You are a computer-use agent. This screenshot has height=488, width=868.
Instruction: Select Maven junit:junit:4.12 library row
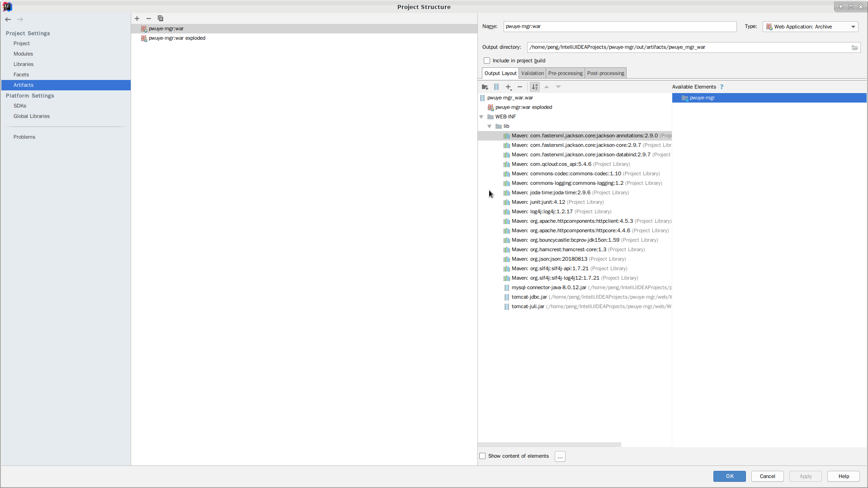click(x=575, y=202)
